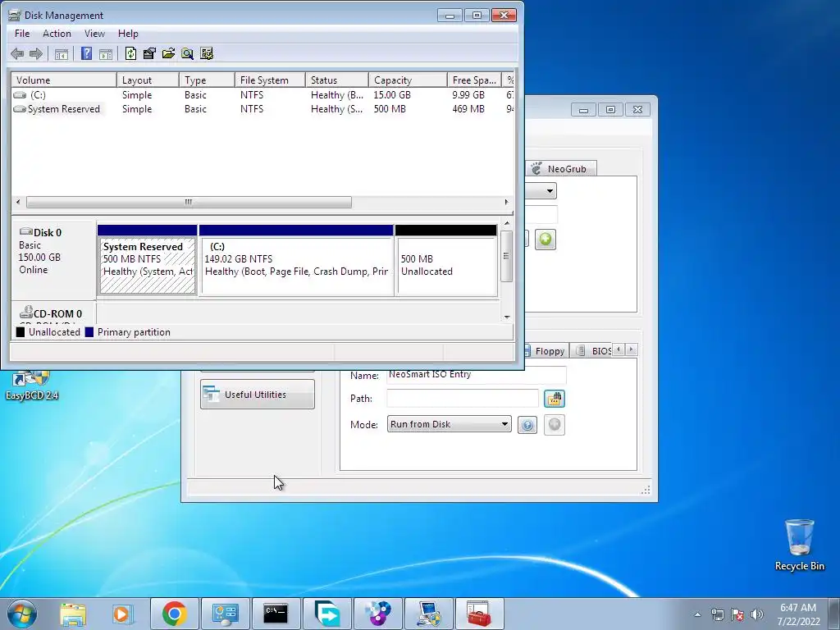Screen dimensions: 840x630
Task: Switch to the NeoGrub tab in EasyBCD
Action: coord(560,169)
